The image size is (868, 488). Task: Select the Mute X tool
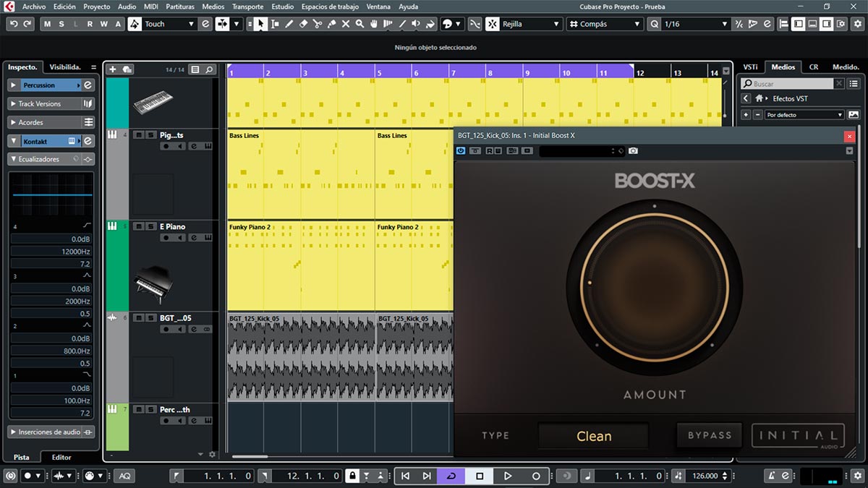tap(346, 24)
